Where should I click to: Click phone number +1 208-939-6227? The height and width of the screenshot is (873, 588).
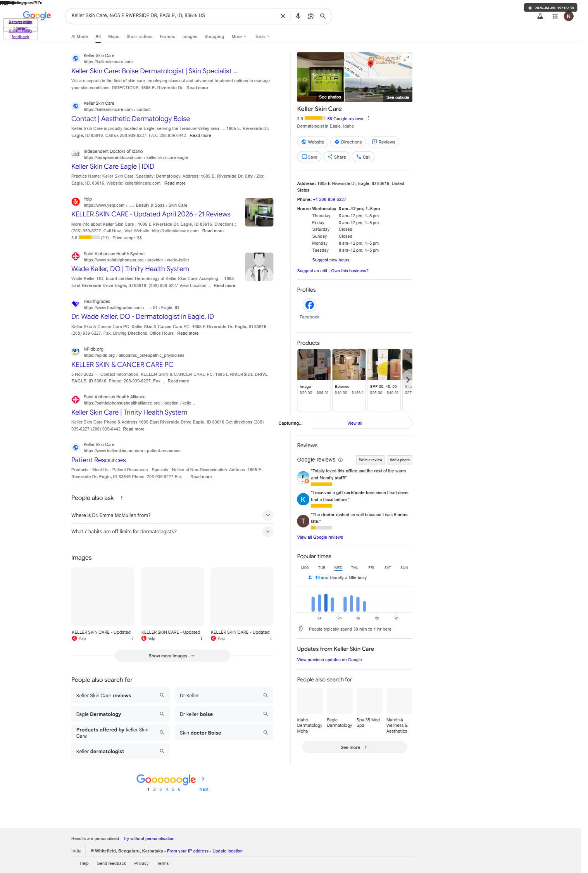(x=329, y=199)
